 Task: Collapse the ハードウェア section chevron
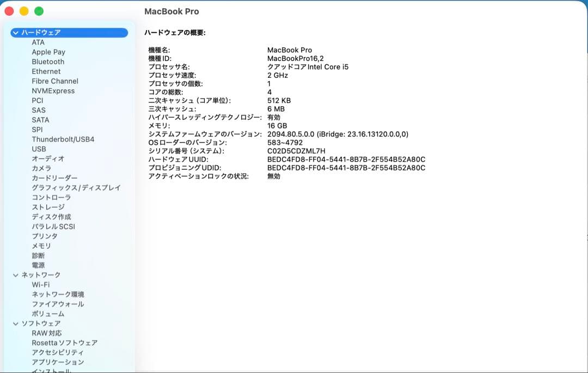click(x=15, y=33)
